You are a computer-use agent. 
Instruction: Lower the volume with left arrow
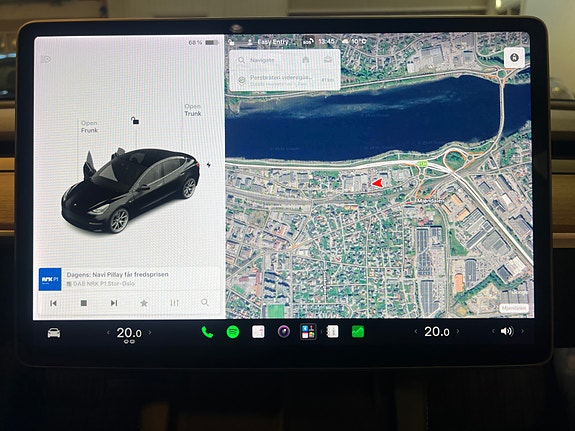[x=493, y=331]
